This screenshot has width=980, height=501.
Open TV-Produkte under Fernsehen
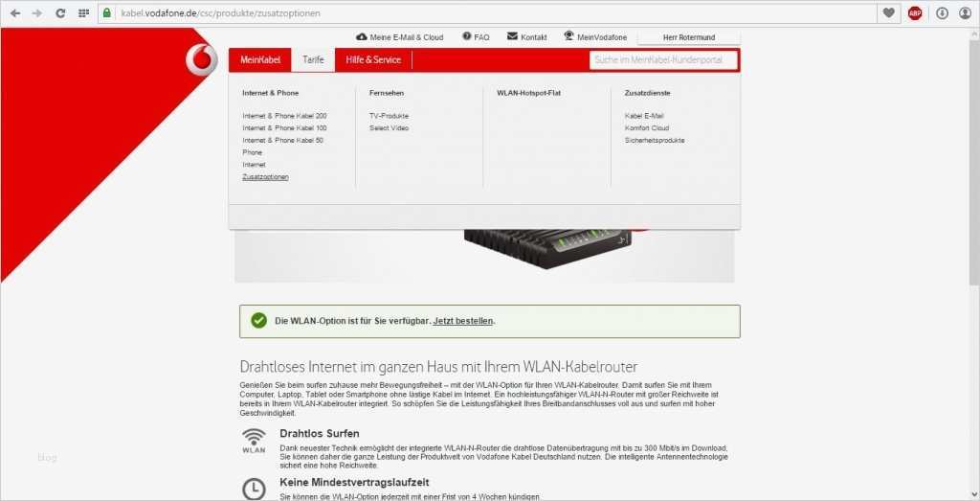click(x=389, y=116)
